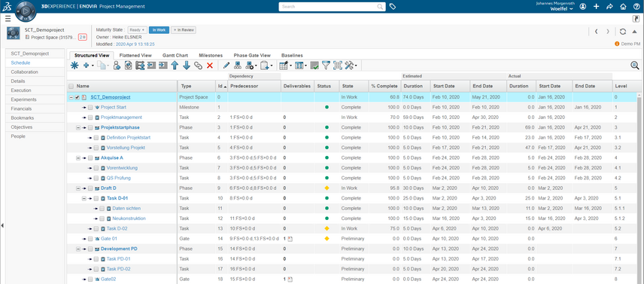Click the magnifier find icon at toolbar right

(634, 66)
